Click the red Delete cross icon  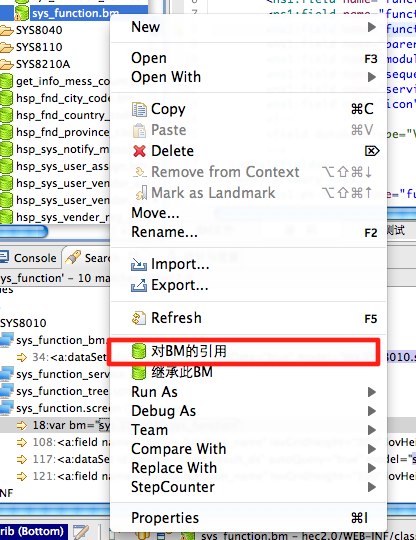coord(139,151)
